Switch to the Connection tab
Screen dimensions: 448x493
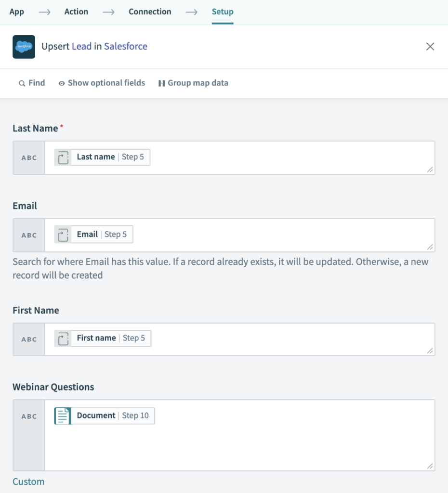(x=149, y=12)
